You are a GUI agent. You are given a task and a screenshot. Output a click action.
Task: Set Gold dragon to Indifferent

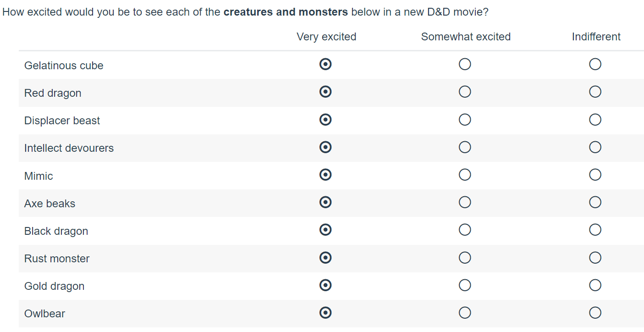[x=595, y=285]
